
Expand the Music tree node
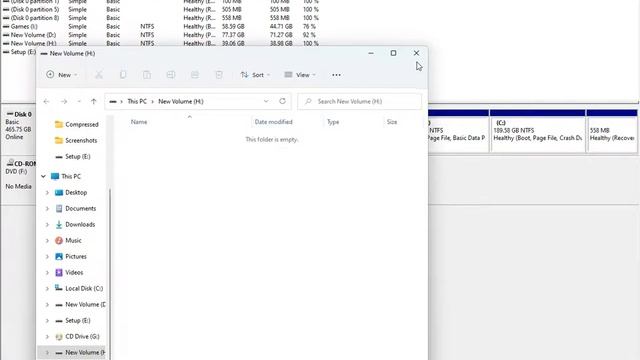(47, 240)
